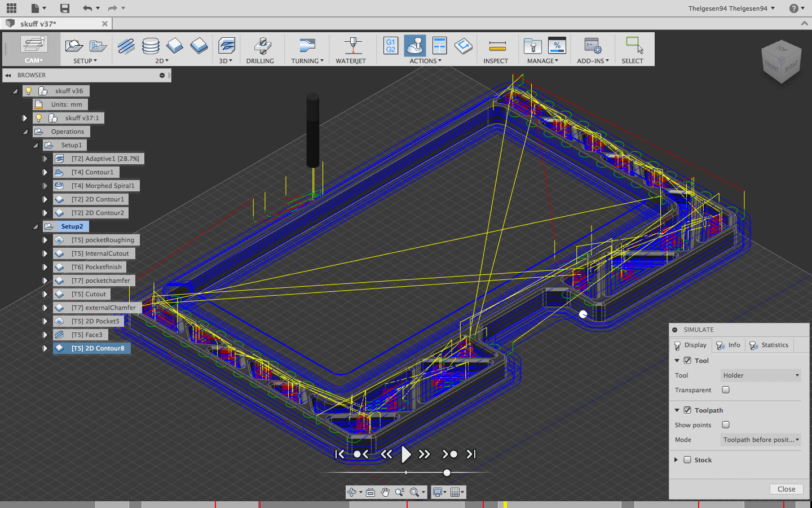Open the Thelgesen94 account menu
Screen dimensions: 812x508
tap(731, 8)
